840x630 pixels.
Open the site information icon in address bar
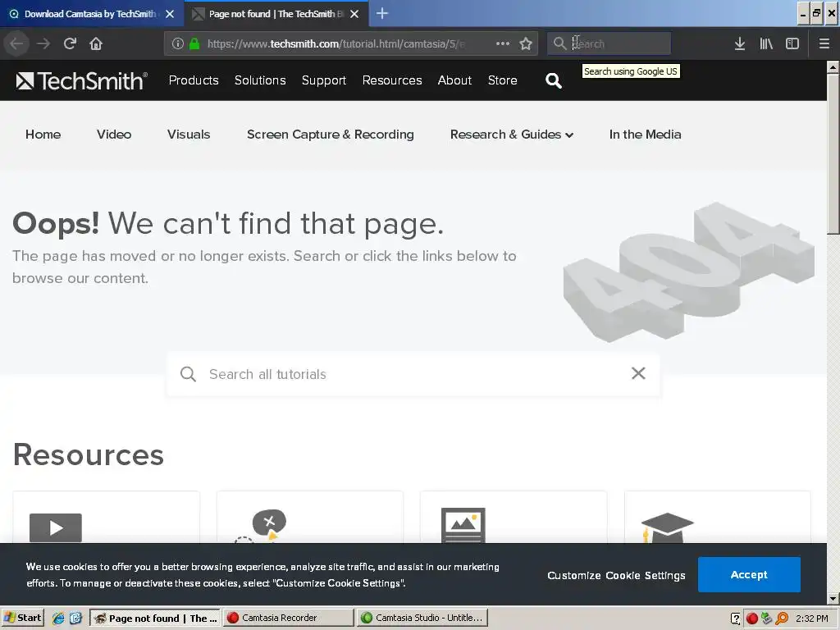pyautogui.click(x=178, y=43)
